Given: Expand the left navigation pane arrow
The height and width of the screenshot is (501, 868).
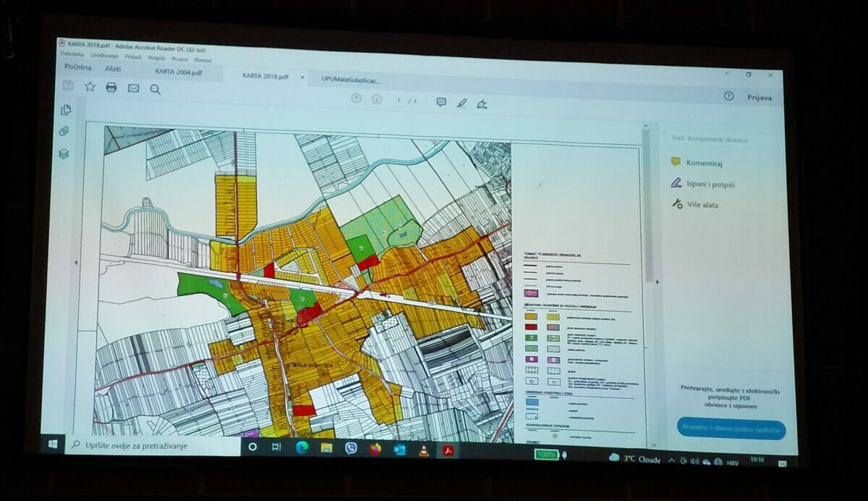Looking at the screenshot, I should 77,262.
